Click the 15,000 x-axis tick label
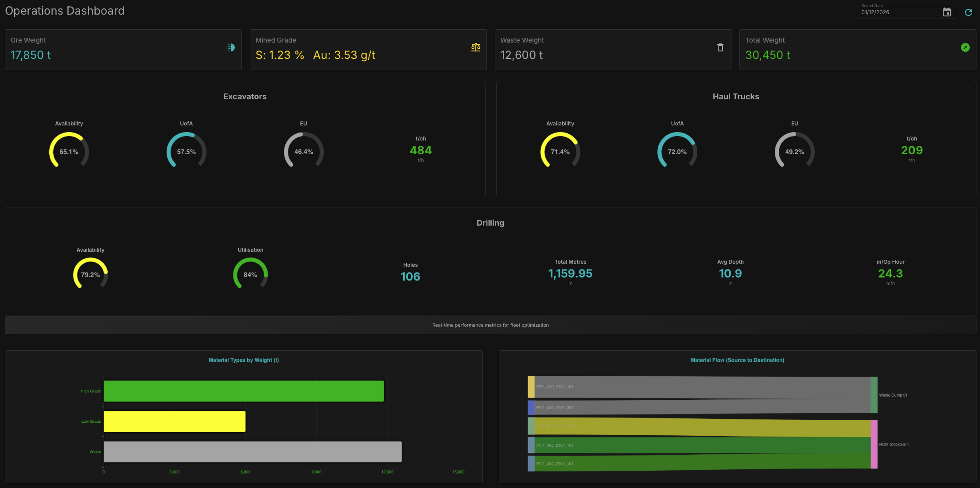 pos(459,472)
